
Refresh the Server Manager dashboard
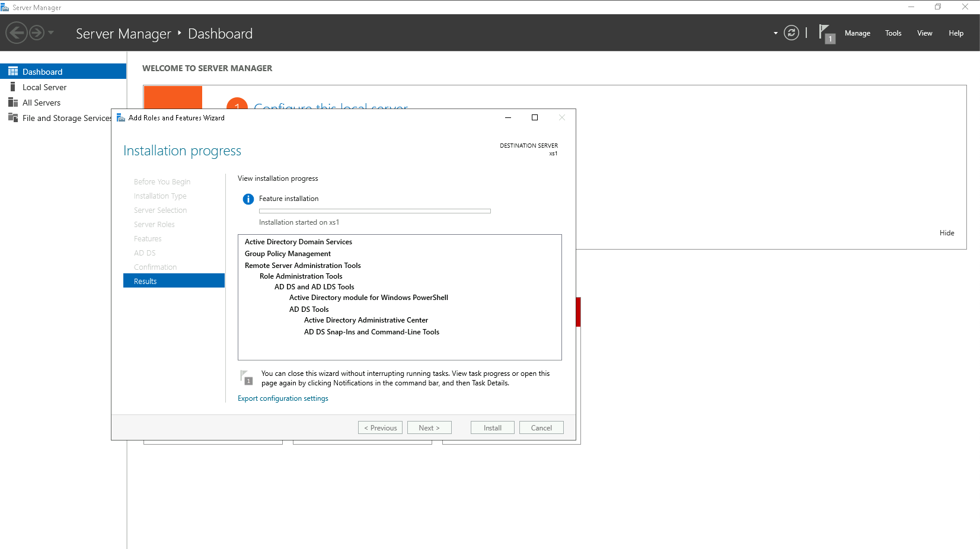791,33
